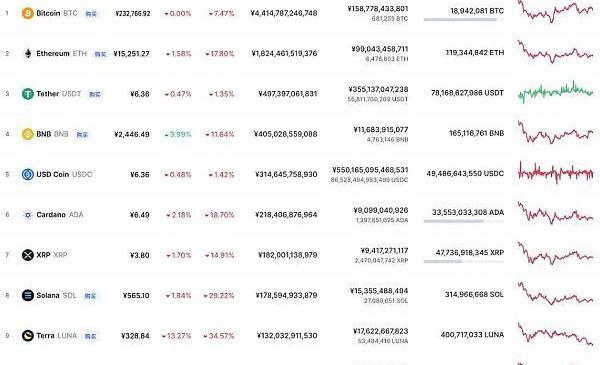Click the Solana logo icon
This screenshot has height=365, width=600.
[x=28, y=295]
